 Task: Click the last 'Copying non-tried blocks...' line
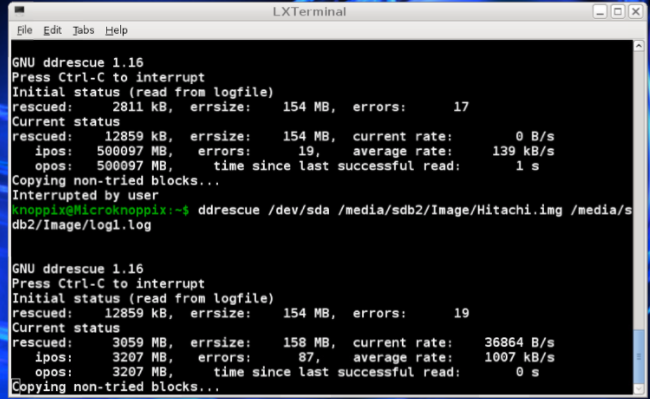pos(116,387)
